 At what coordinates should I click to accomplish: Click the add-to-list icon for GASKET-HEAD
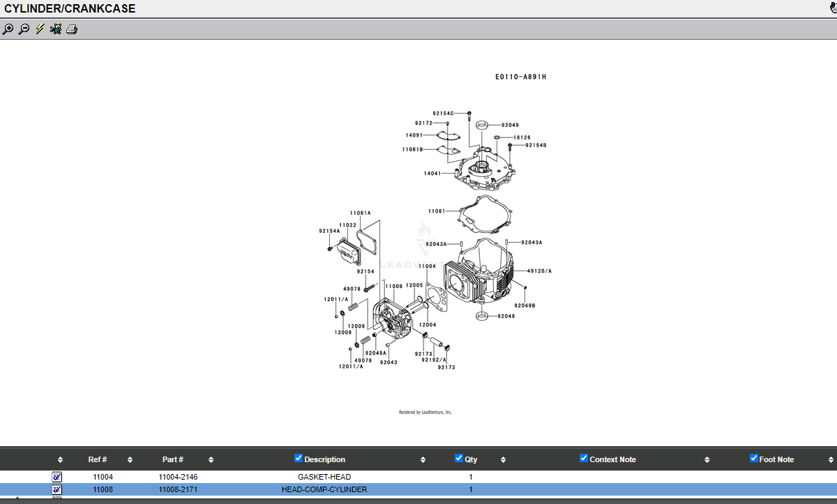tap(57, 477)
